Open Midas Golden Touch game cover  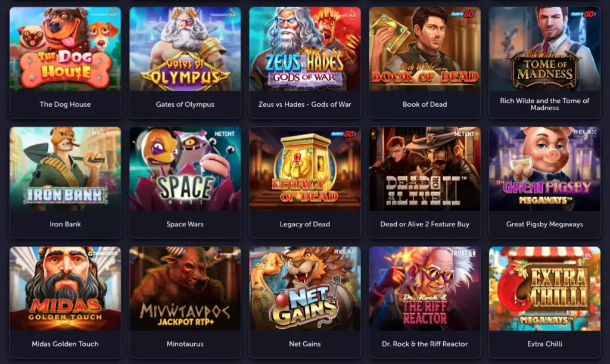tap(65, 288)
